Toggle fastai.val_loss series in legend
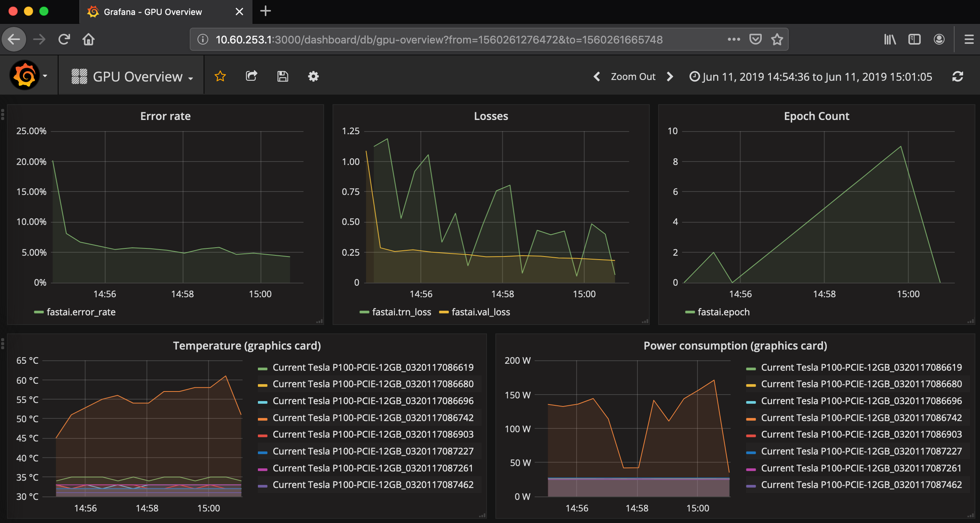The image size is (980, 523). coord(481,312)
